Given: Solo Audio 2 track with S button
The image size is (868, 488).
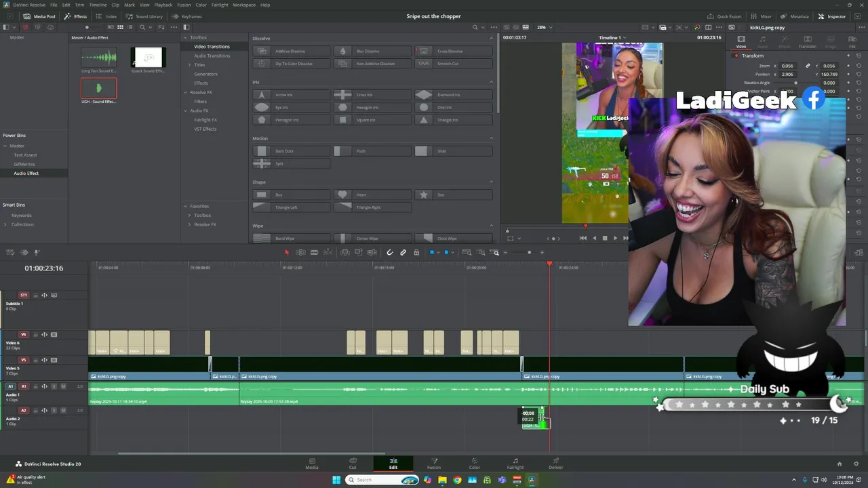Looking at the screenshot, I should tap(54, 410).
